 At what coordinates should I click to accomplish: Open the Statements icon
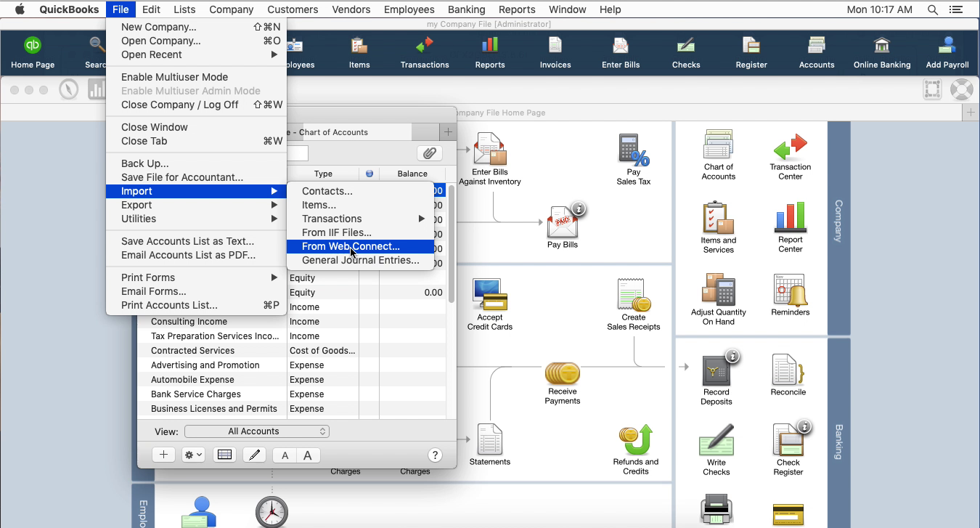(x=490, y=444)
